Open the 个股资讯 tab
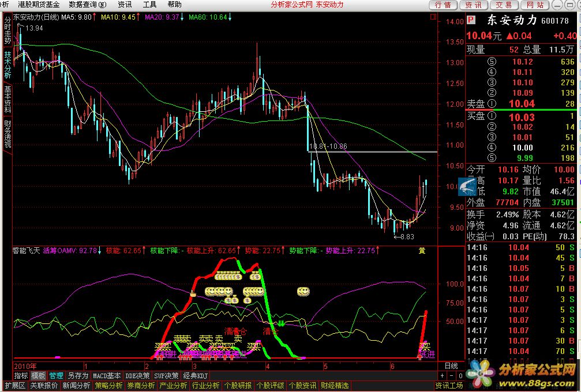The width and height of the screenshot is (581, 392). click(x=302, y=386)
